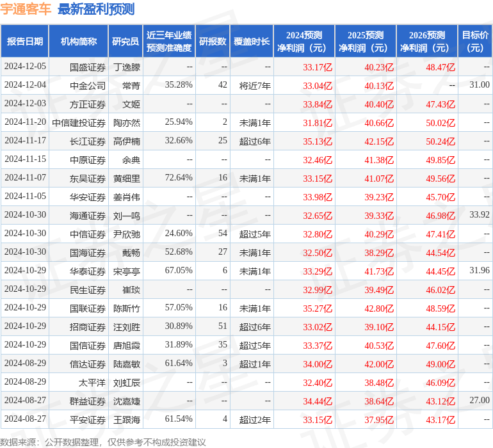This screenshot has width=493, height=448.
Task: Click researcher name 黄细里
Action: pyautogui.click(x=127, y=179)
